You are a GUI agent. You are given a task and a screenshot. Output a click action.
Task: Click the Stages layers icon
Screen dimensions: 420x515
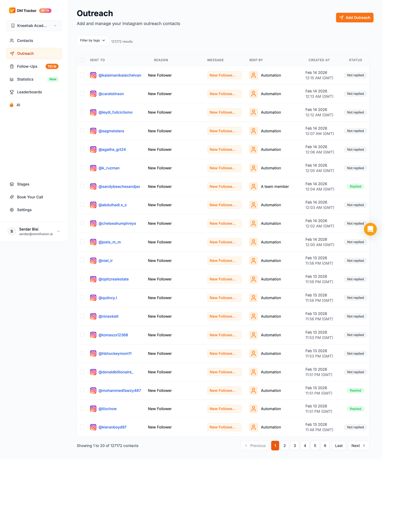pos(12,184)
